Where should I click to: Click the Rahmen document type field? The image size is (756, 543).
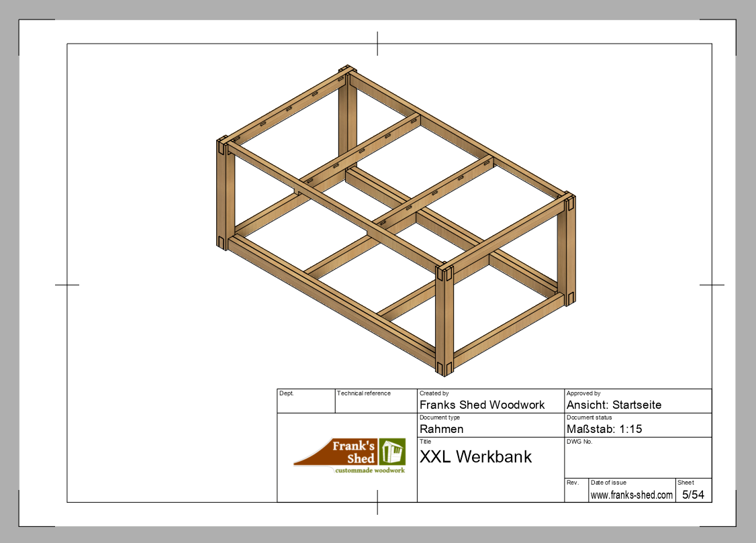[441, 429]
